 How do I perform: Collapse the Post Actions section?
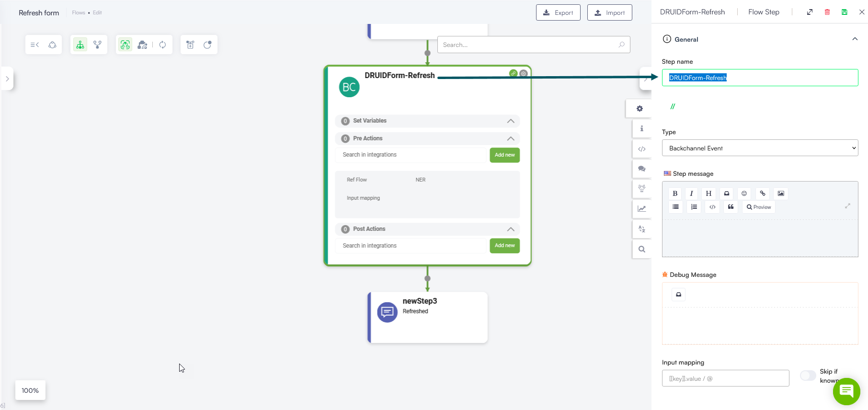(511, 229)
